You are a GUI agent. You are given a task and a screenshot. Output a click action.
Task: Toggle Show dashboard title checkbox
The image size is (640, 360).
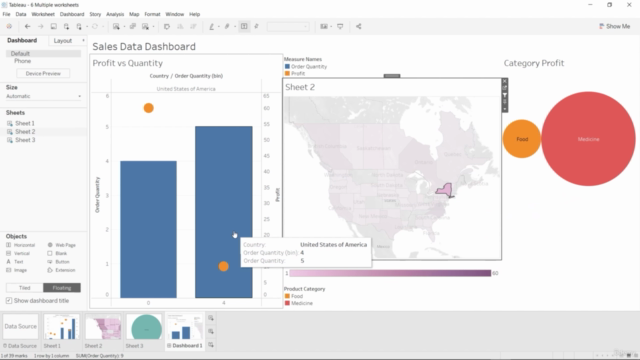point(9,301)
